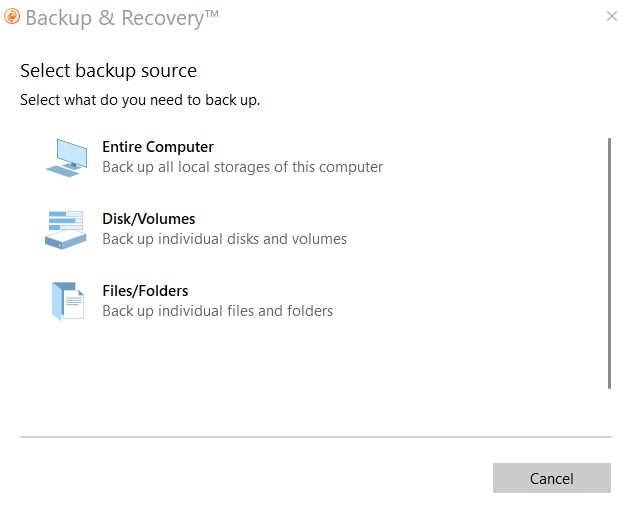This screenshot has height=515, width=631.
Task: Click the "Select what do you need" instruction
Action: (140, 100)
